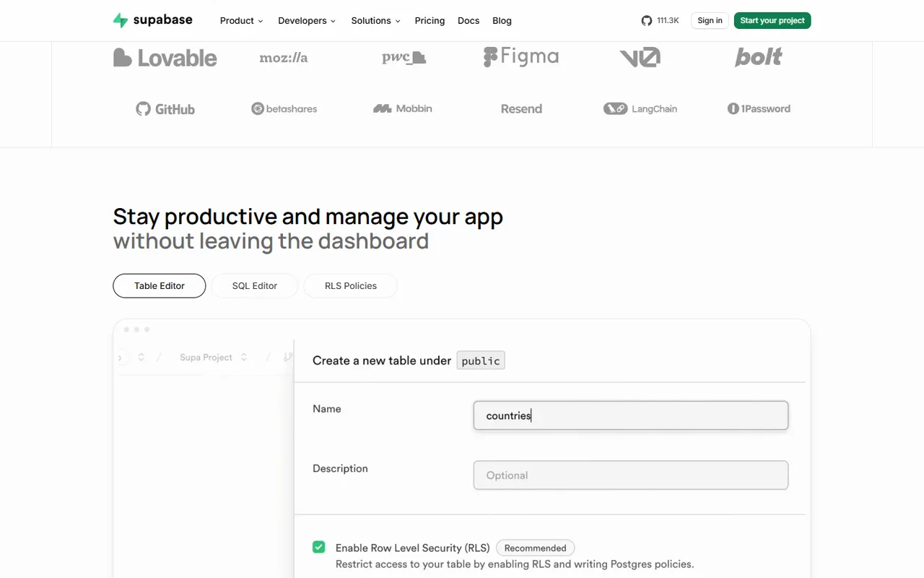Select the Table Editor tab
This screenshot has width=924, height=578.
pyautogui.click(x=160, y=286)
